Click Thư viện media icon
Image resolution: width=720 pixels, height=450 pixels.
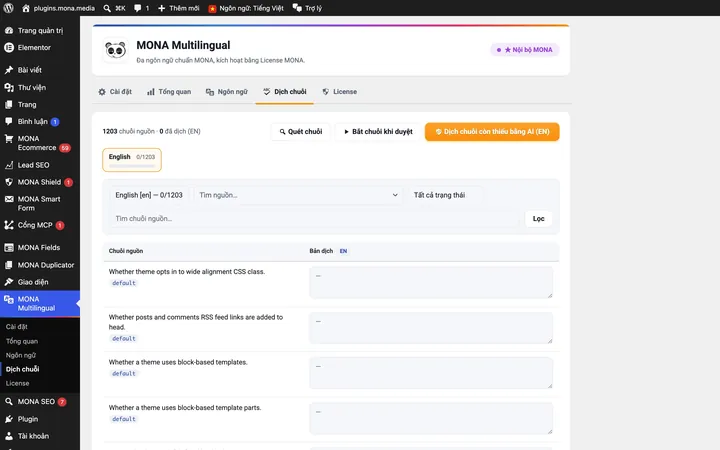click(x=9, y=87)
